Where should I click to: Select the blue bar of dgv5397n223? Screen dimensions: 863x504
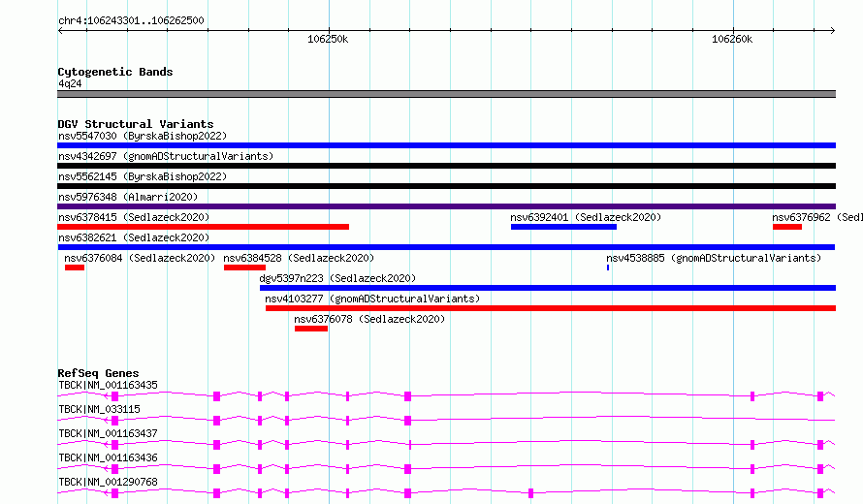[x=548, y=288]
